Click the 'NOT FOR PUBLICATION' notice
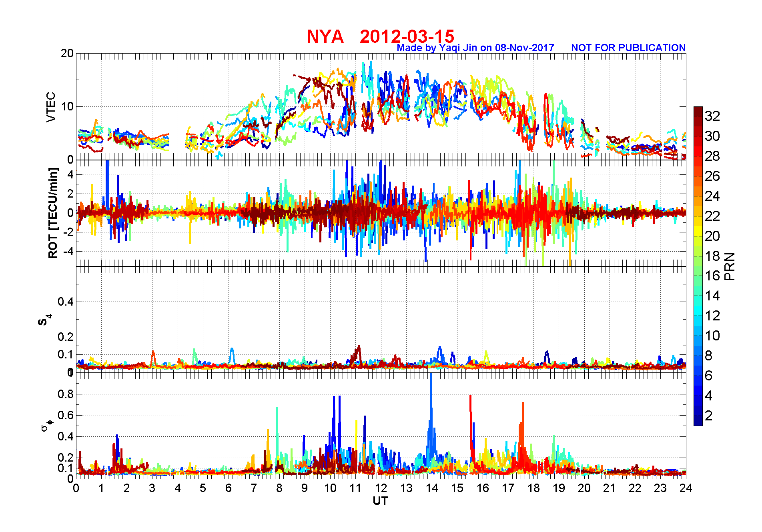762x532 pixels. point(628,48)
